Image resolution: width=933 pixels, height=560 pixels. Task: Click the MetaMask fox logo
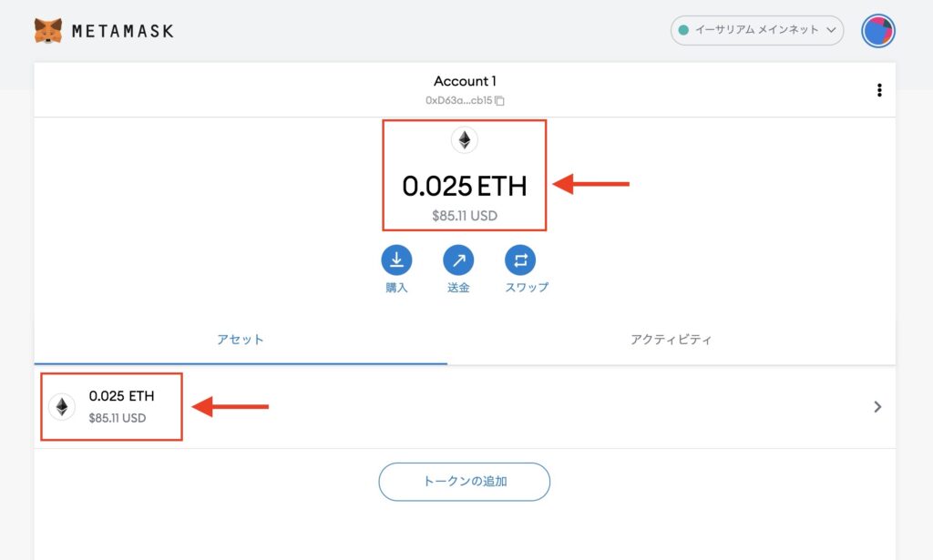click(x=48, y=31)
